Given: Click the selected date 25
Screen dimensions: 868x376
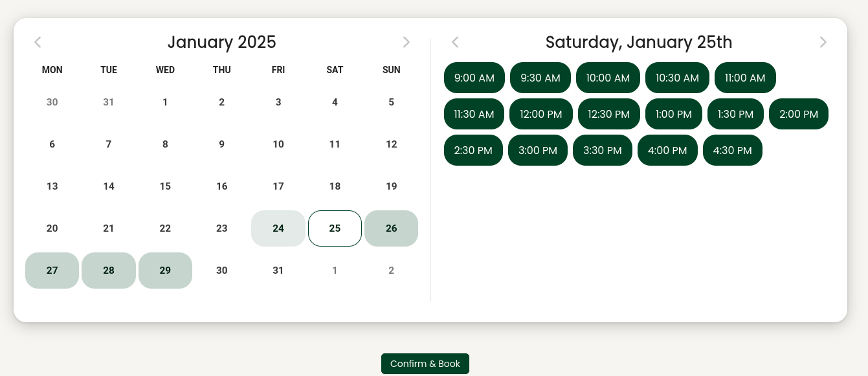Looking at the screenshot, I should pos(335,228).
